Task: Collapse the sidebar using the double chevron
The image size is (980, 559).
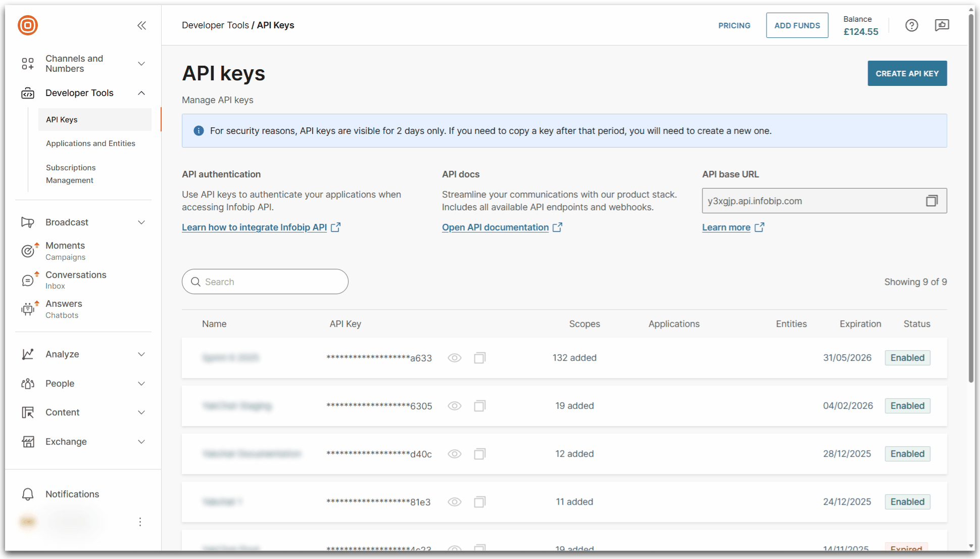Action: coord(142,25)
